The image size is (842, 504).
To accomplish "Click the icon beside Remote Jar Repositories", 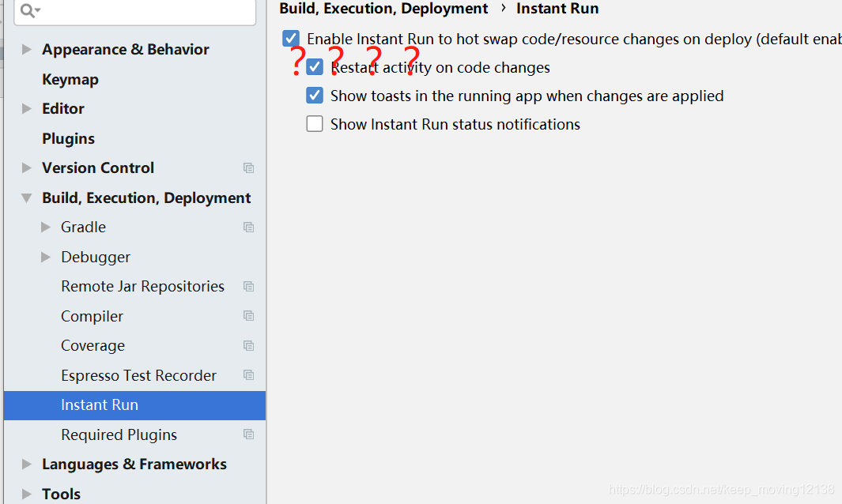I will (x=249, y=286).
